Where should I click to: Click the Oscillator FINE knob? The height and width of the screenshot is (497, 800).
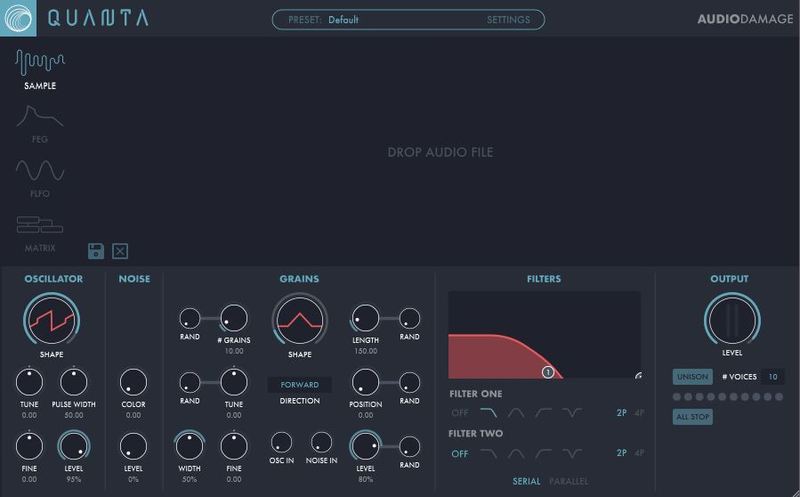29,446
